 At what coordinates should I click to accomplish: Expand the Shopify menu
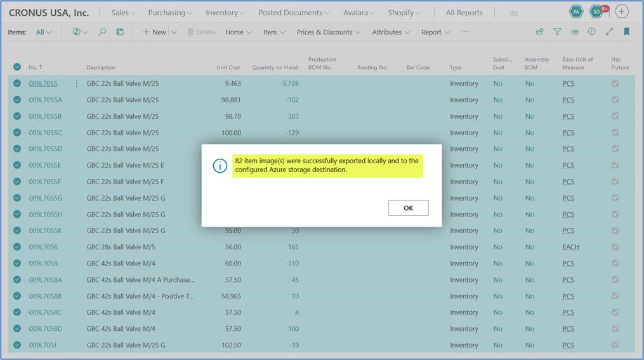[404, 13]
